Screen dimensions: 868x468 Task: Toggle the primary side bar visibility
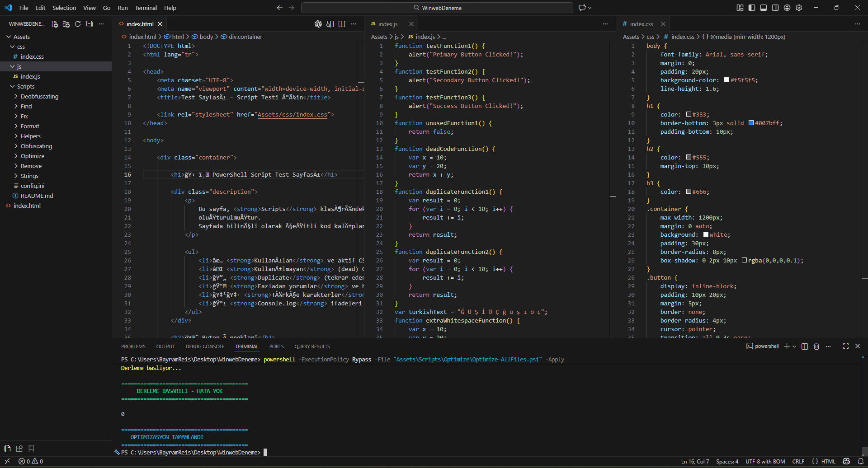[752, 8]
